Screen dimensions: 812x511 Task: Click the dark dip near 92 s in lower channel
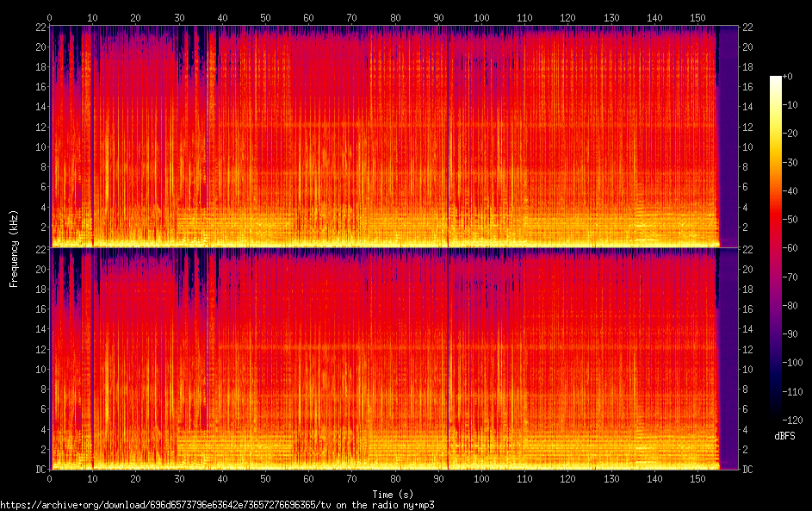(x=448, y=362)
